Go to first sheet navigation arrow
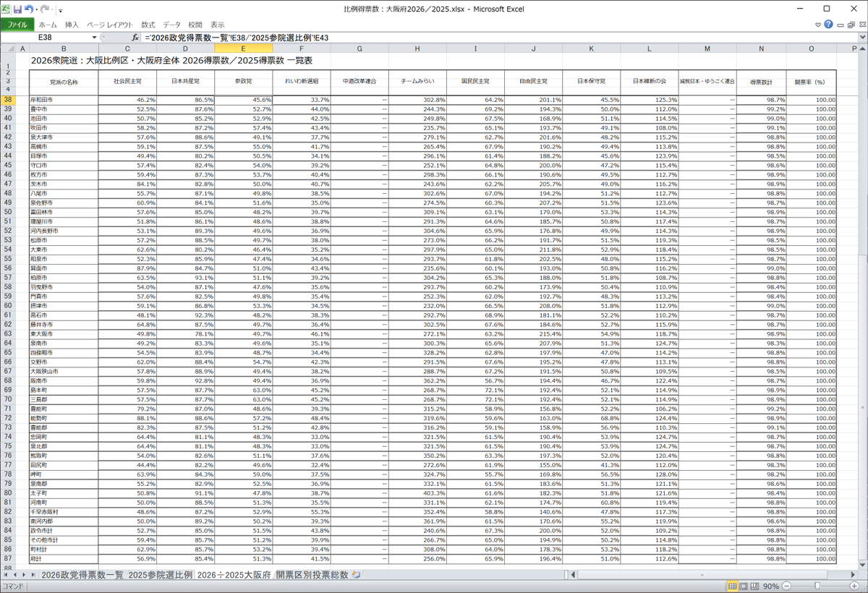Image resolution: width=868 pixels, height=593 pixels. (6, 574)
